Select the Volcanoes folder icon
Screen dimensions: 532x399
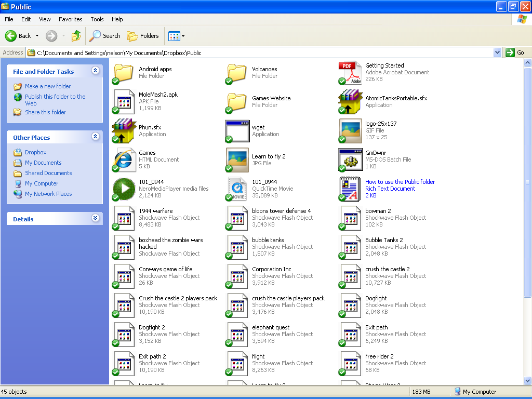coord(237,73)
